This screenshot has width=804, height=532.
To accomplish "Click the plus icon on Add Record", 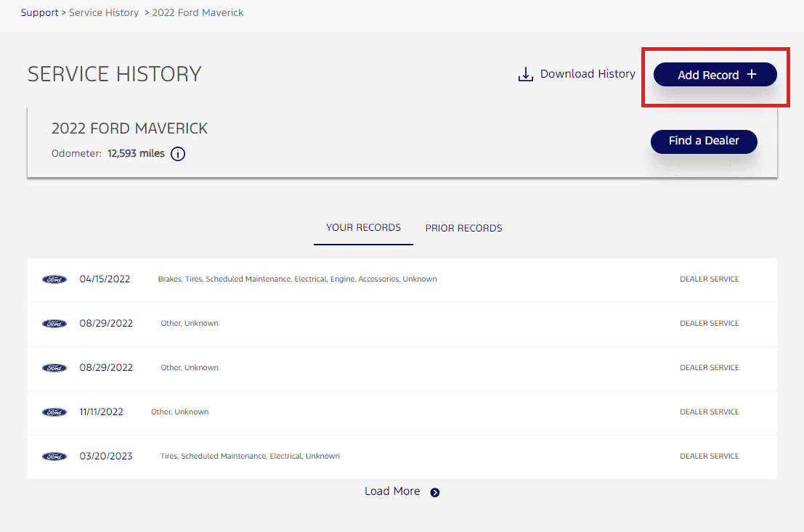I will point(752,74).
